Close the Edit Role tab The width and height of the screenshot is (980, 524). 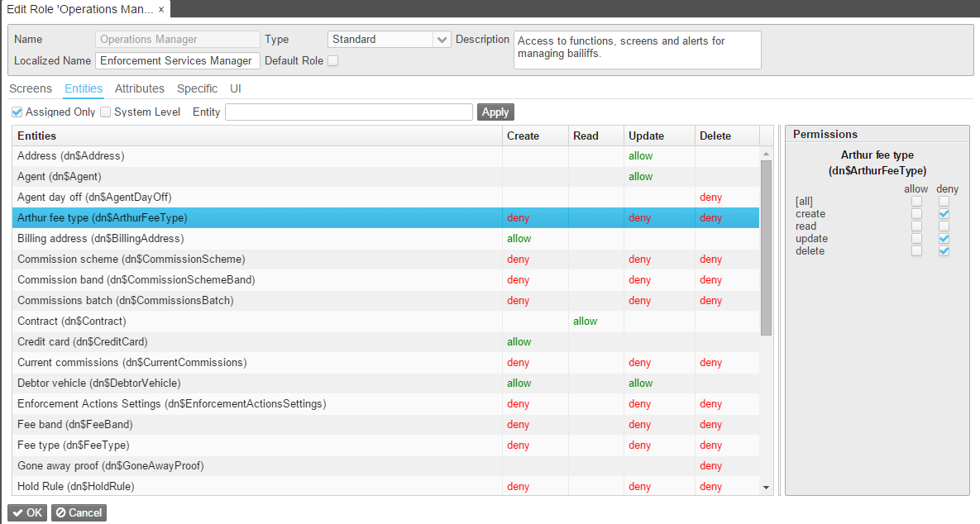click(x=161, y=9)
